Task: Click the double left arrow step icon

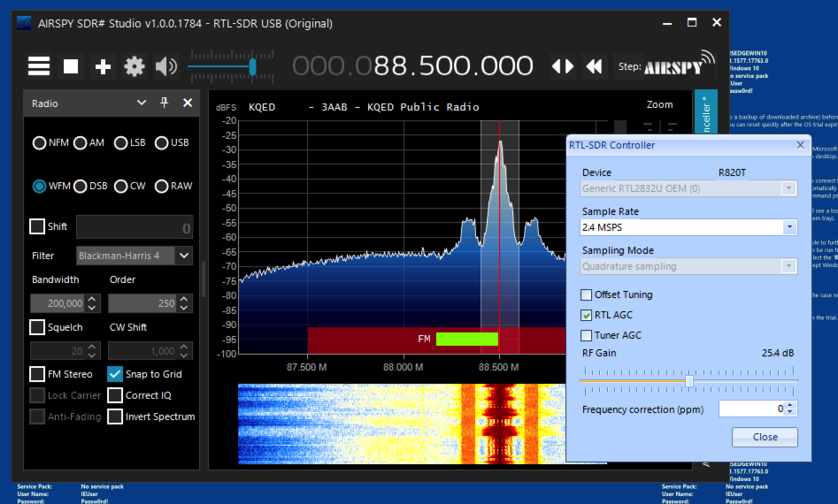Action: (x=595, y=66)
